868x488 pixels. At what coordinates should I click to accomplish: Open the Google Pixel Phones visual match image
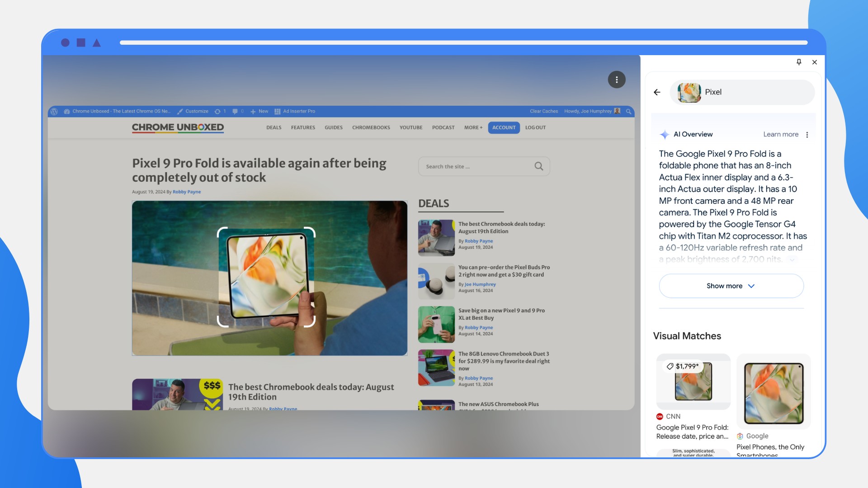point(774,391)
